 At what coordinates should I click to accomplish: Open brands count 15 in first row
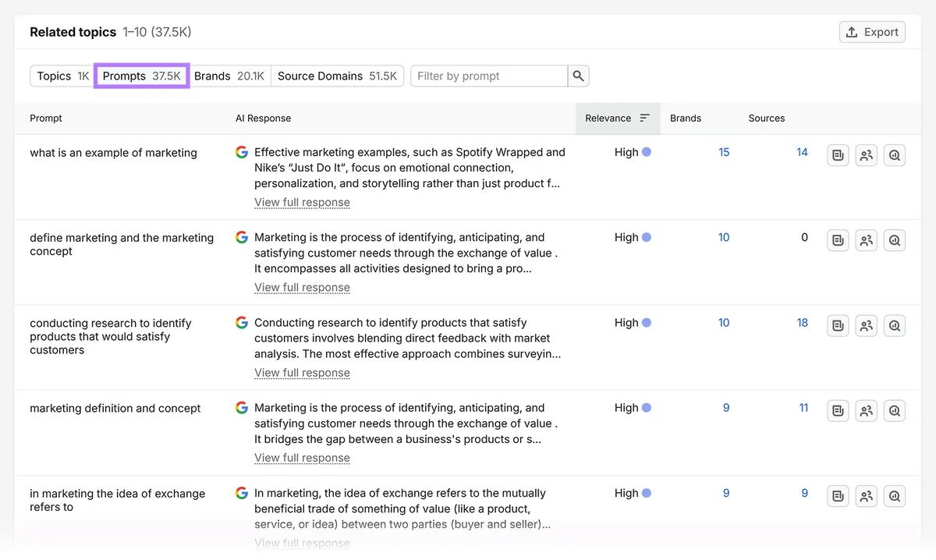pos(724,152)
